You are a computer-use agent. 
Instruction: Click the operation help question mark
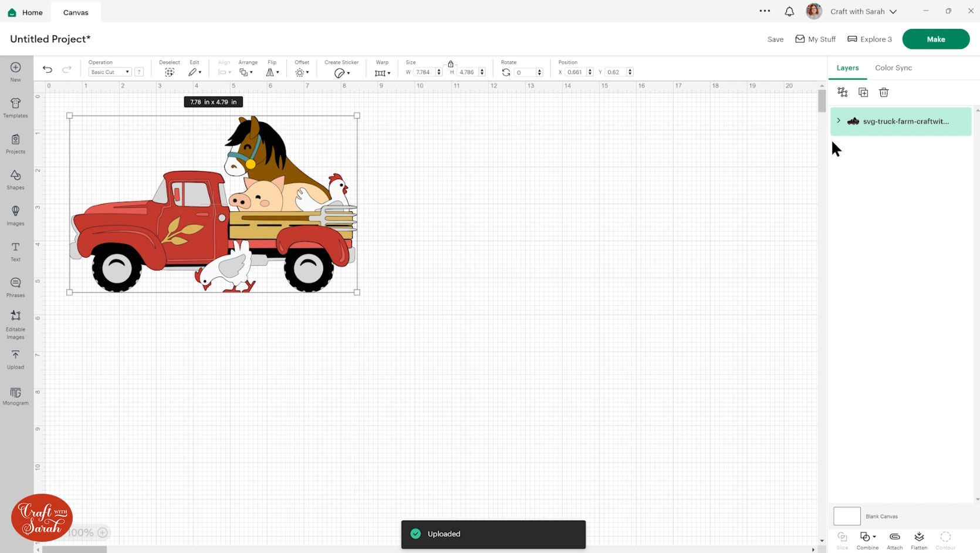139,72
